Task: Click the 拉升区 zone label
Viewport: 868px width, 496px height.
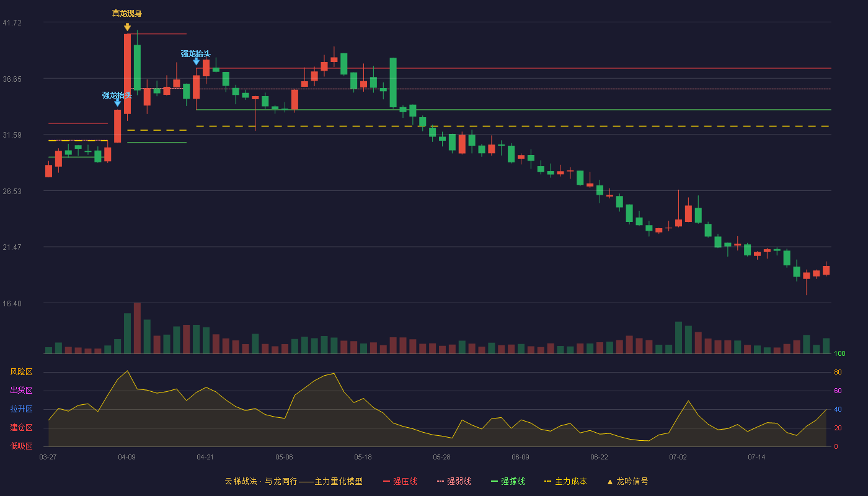Action: (x=21, y=409)
